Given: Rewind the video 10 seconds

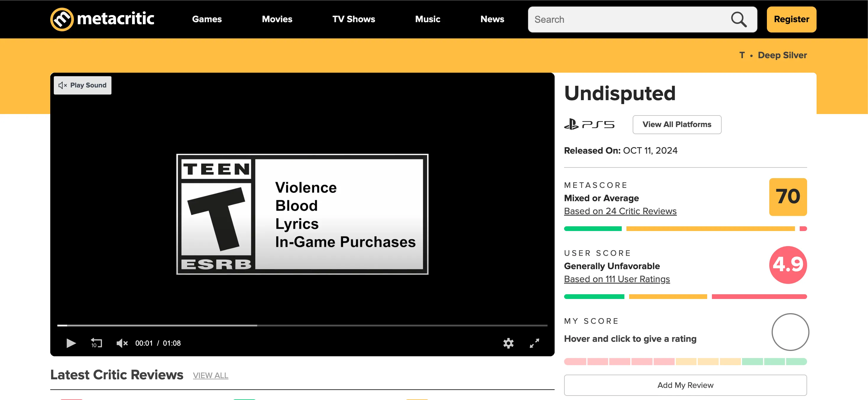Looking at the screenshot, I should [96, 343].
